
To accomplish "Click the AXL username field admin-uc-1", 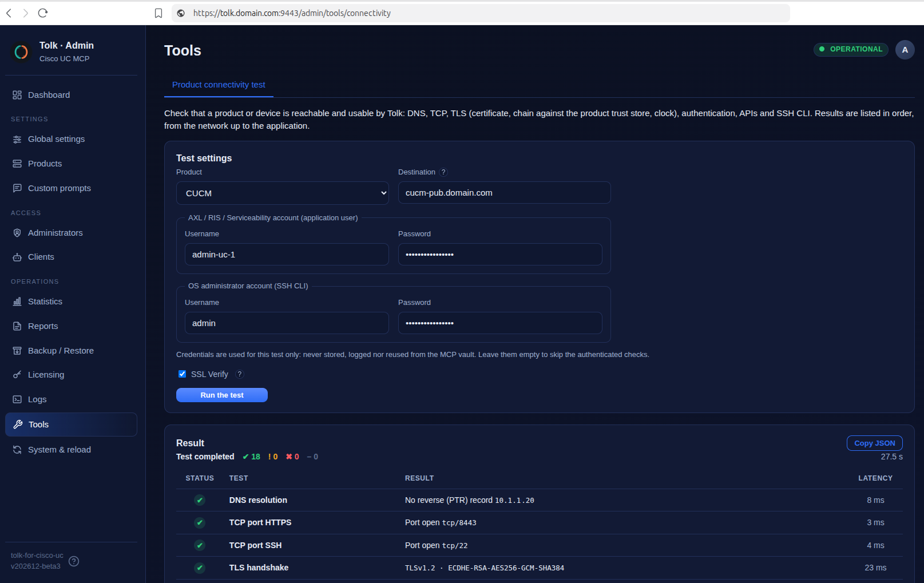I will coord(287,255).
